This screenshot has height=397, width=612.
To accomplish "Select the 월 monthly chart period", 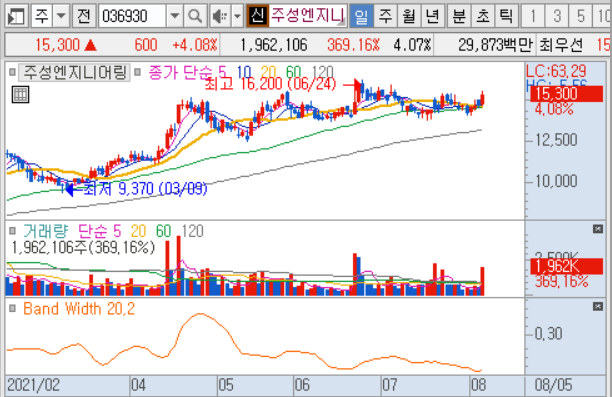I will click(x=409, y=16).
